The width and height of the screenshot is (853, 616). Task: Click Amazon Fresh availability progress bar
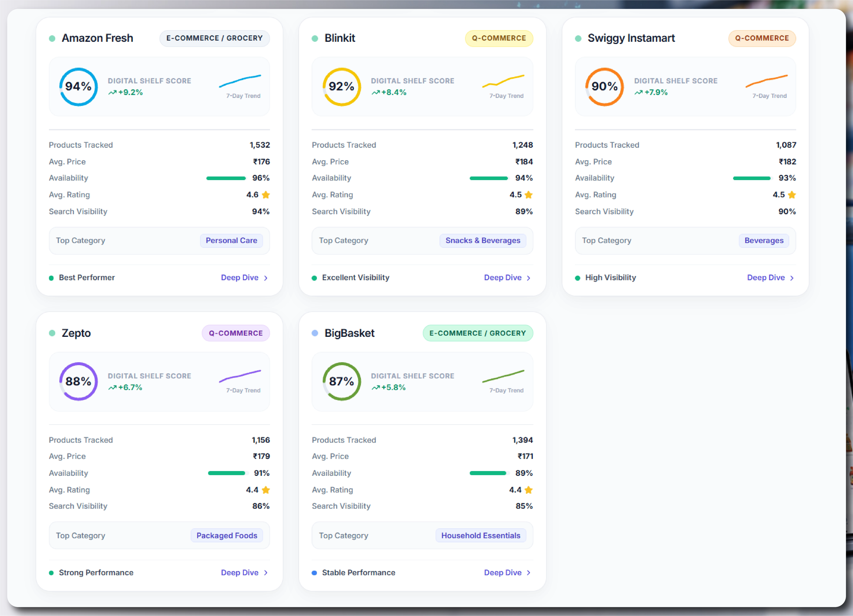pyautogui.click(x=226, y=178)
